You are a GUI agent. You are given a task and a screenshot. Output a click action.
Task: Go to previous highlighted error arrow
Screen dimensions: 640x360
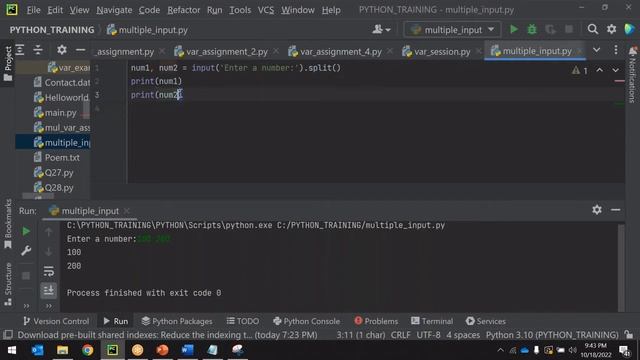click(599, 70)
